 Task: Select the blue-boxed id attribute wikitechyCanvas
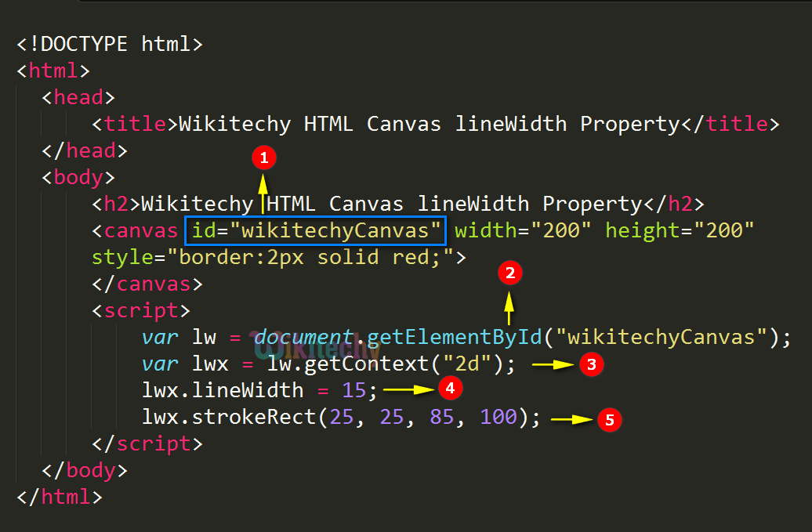[x=314, y=230]
